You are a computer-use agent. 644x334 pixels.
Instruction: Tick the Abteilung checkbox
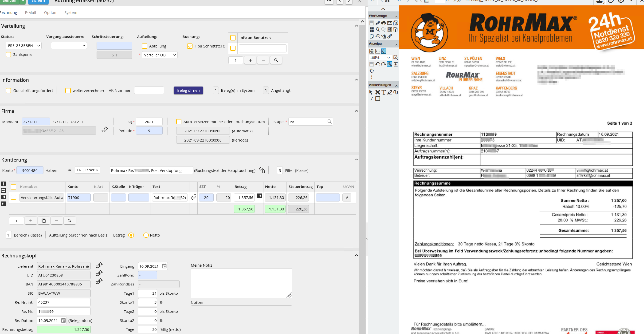point(144,46)
